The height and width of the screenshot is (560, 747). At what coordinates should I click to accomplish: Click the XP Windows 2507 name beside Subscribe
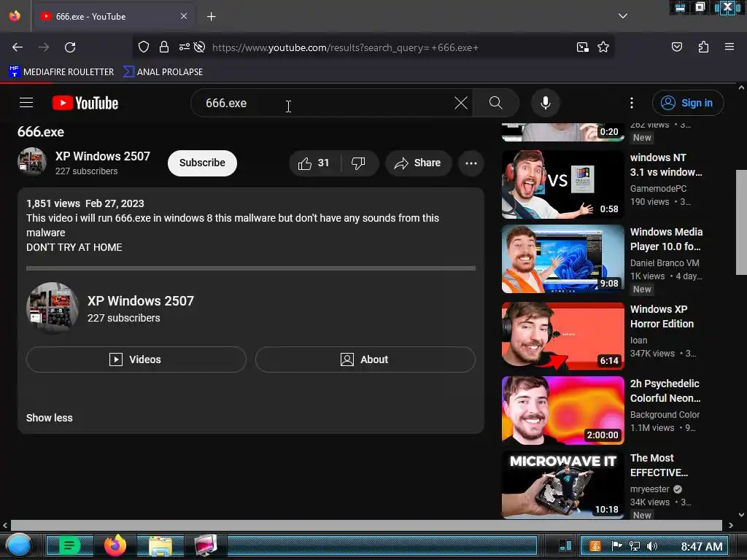[x=102, y=156]
